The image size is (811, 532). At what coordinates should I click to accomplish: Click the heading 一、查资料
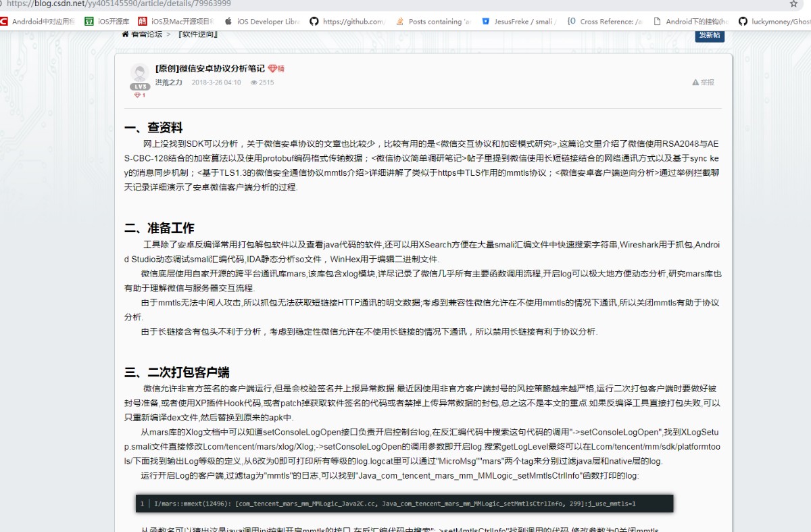[x=153, y=128]
